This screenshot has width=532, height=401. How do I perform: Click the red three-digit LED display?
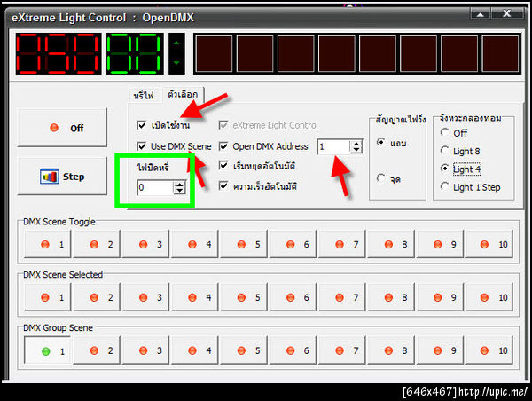(x=59, y=53)
